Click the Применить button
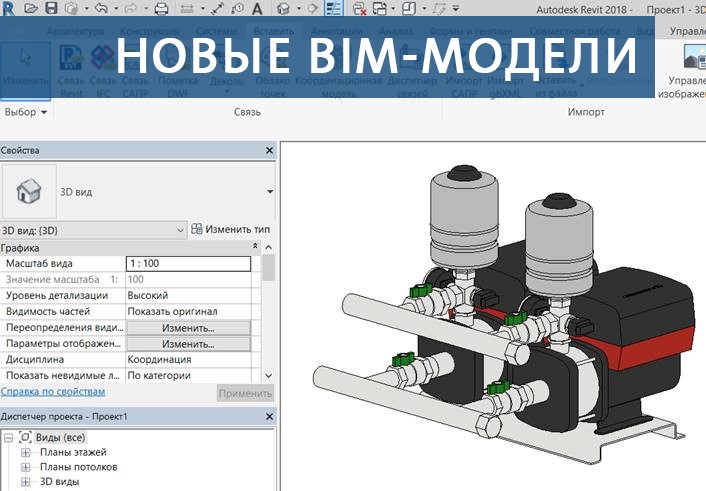This screenshot has height=491, width=706. tap(245, 393)
